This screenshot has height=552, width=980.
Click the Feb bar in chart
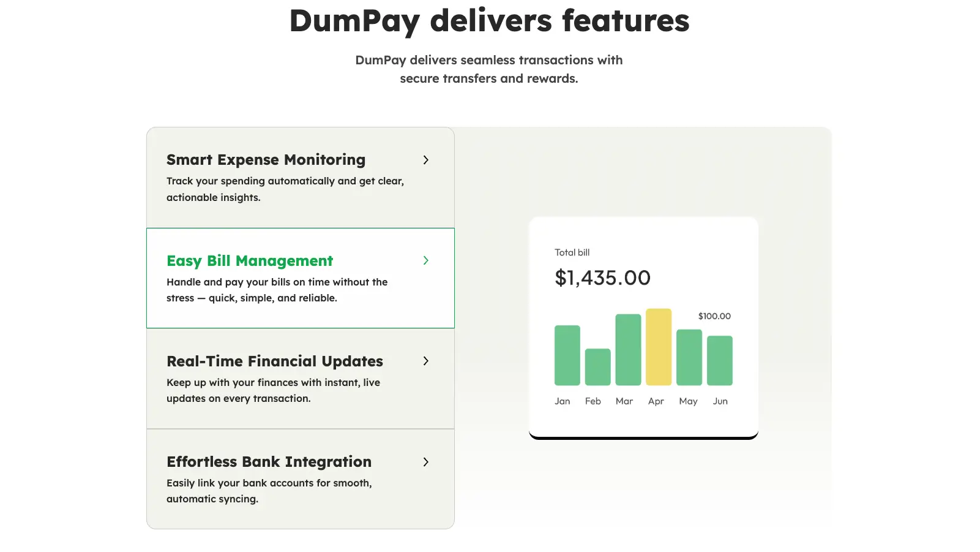(597, 367)
